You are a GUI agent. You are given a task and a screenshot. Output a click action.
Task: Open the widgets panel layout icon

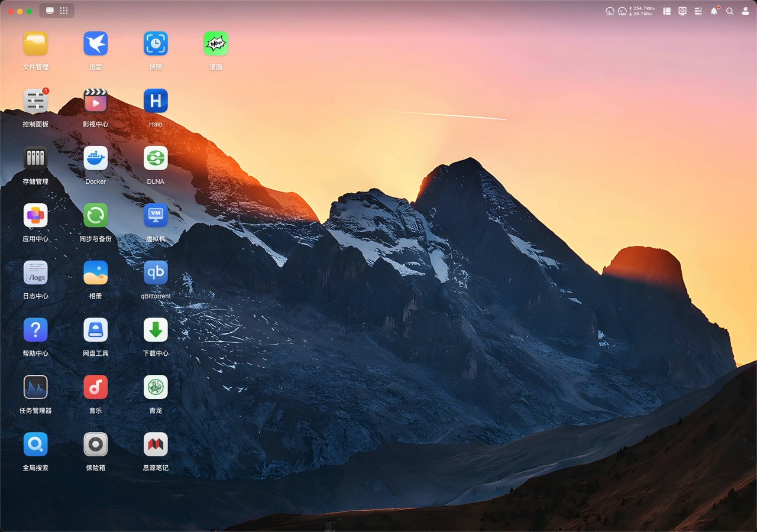[x=667, y=11]
